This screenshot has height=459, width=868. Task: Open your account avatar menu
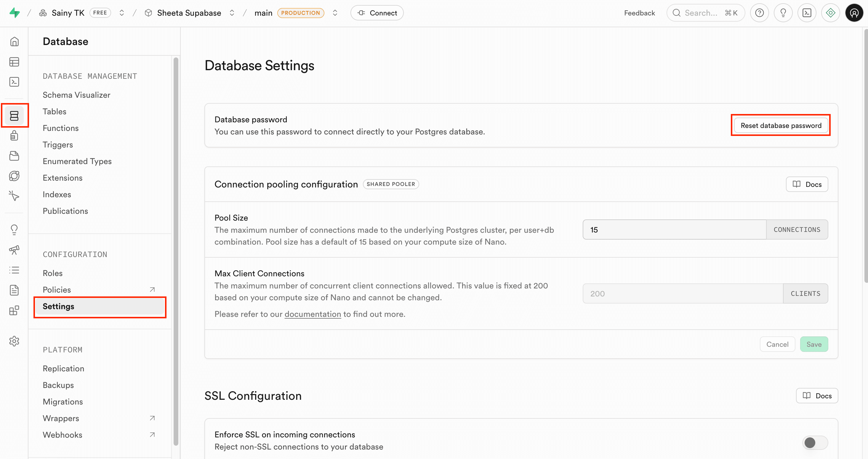point(854,12)
